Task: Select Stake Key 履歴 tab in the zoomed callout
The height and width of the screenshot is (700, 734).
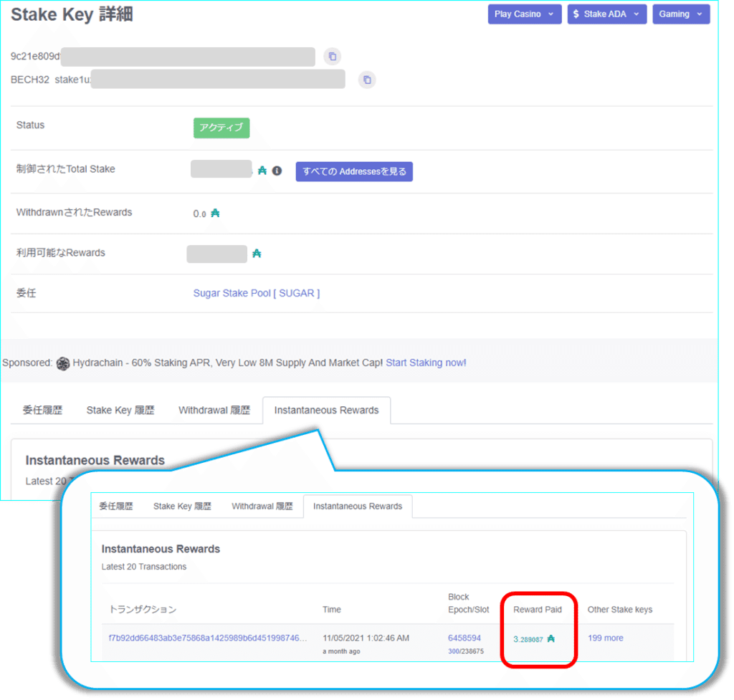Action: (182, 507)
